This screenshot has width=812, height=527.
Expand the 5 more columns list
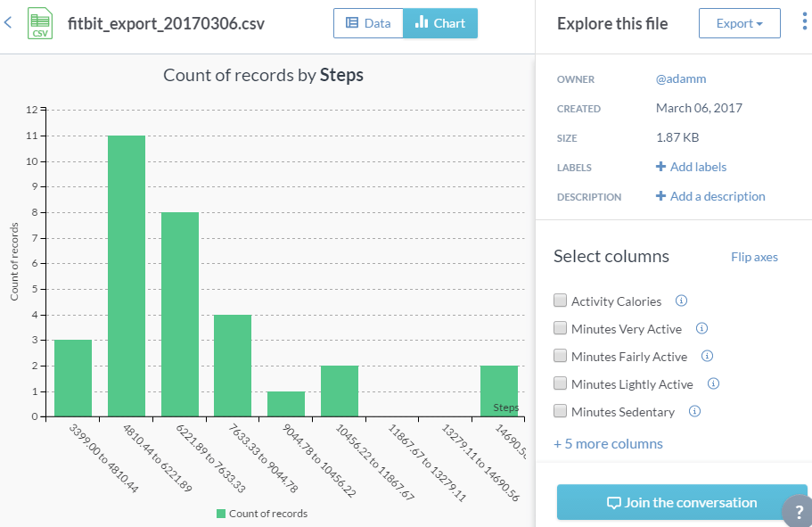608,443
